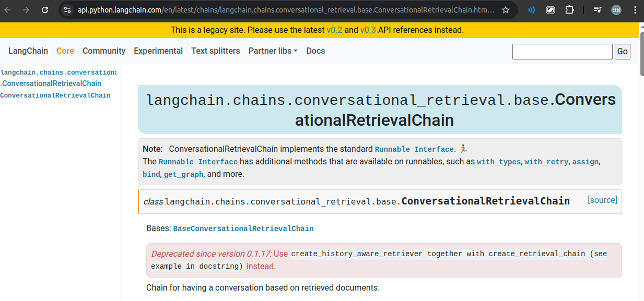View the [source] link for the class
This screenshot has height=301, width=644.
point(602,200)
